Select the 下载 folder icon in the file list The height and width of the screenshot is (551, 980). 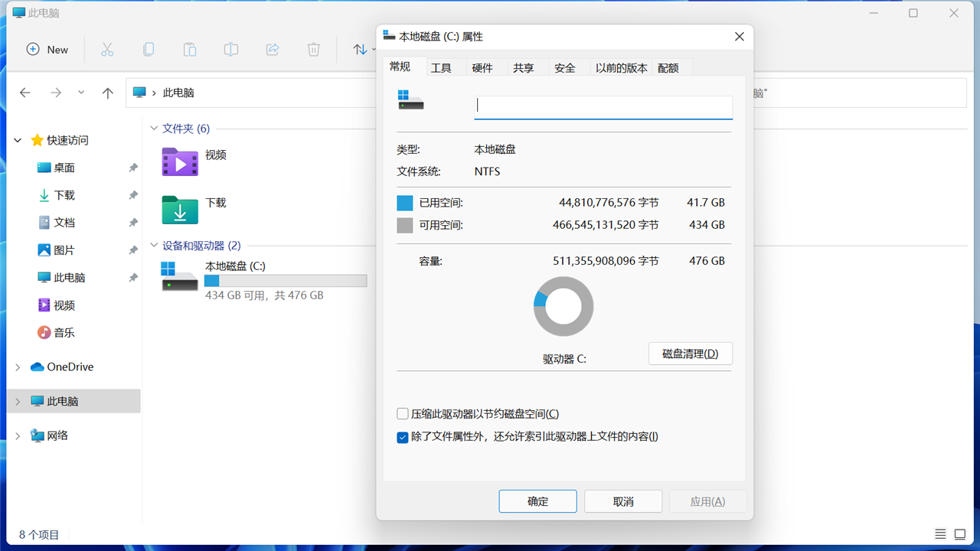[x=180, y=210]
